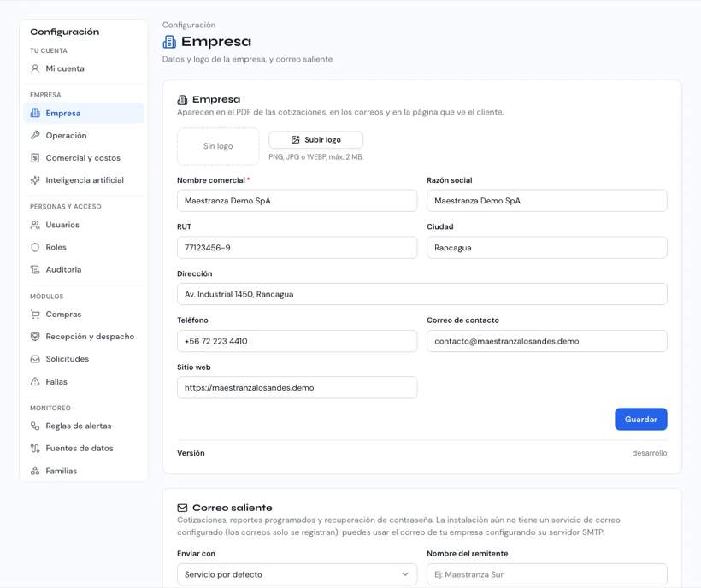
Task: Click the 'MÓDULOS' section header
Action: [x=46, y=297]
